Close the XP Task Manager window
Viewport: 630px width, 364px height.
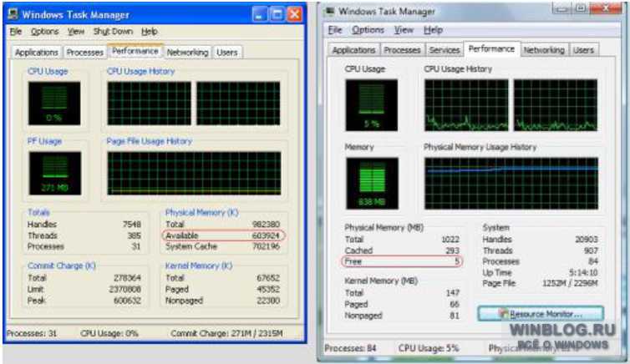(x=295, y=15)
